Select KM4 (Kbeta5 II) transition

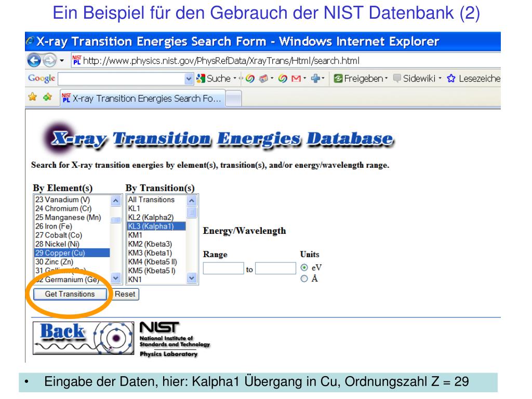(156, 262)
